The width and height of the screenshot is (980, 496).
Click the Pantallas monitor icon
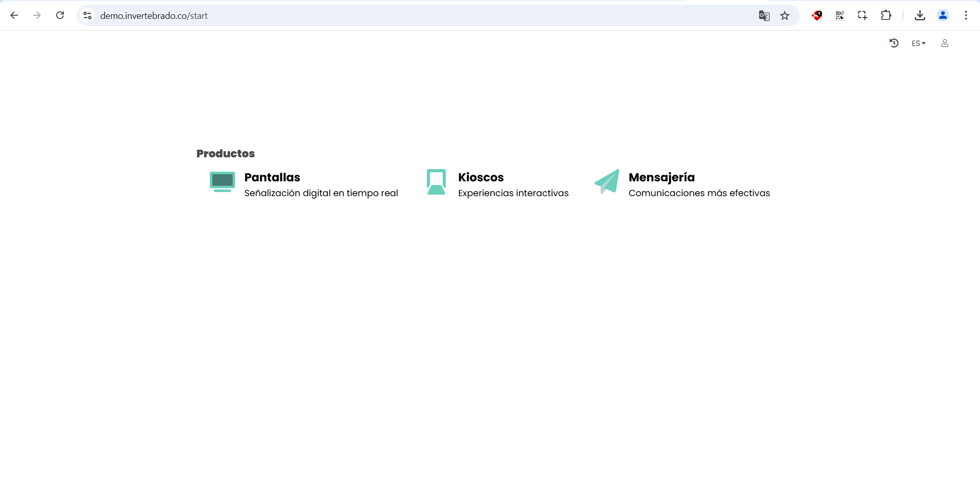[222, 182]
